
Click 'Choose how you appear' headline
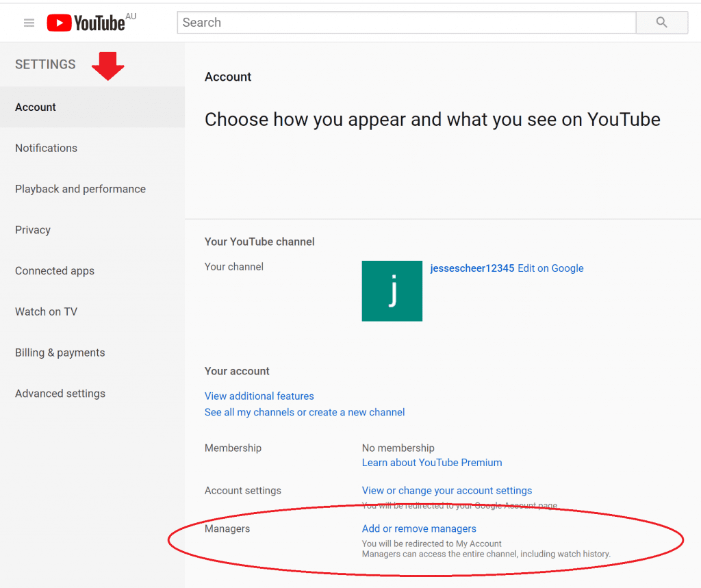point(433,119)
